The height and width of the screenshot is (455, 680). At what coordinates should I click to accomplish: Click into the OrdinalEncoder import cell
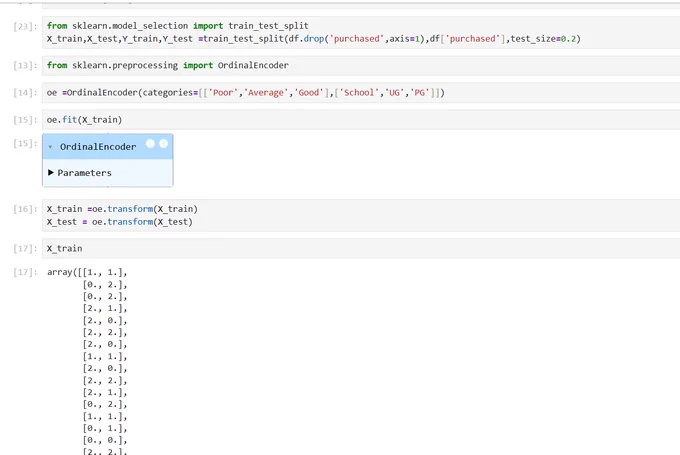point(361,65)
